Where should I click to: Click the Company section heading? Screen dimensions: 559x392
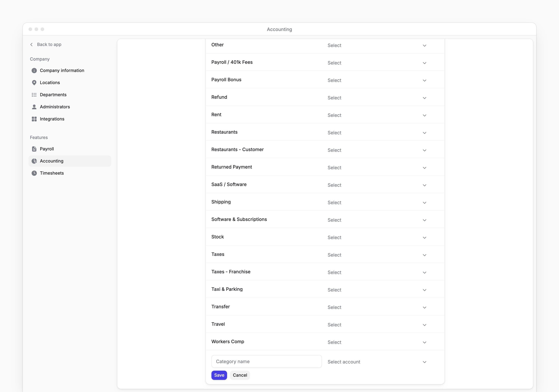pos(40,59)
